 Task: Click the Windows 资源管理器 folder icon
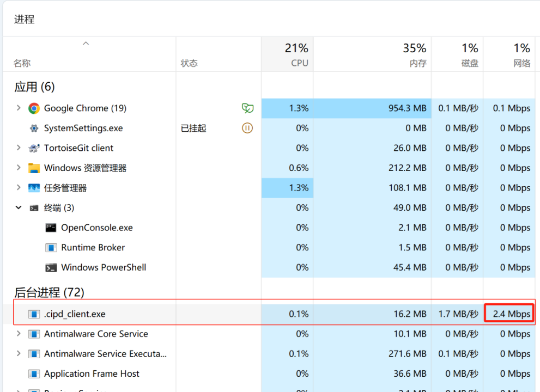(x=34, y=168)
